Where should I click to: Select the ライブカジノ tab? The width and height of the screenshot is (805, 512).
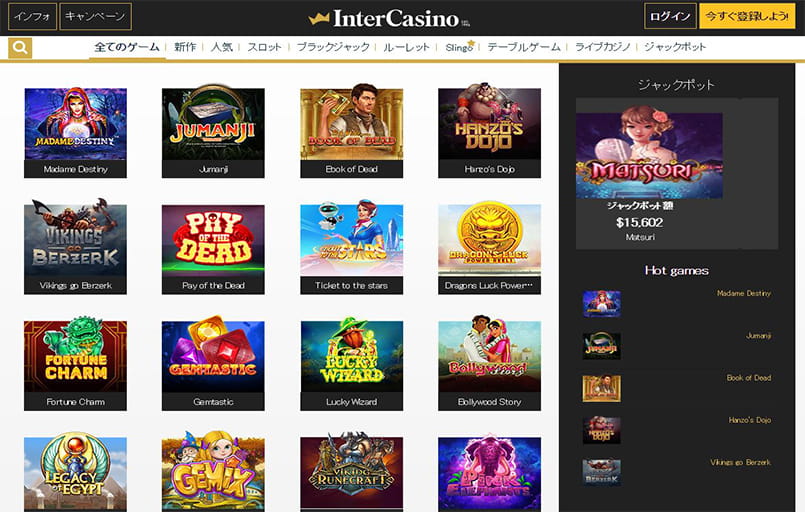(602, 47)
